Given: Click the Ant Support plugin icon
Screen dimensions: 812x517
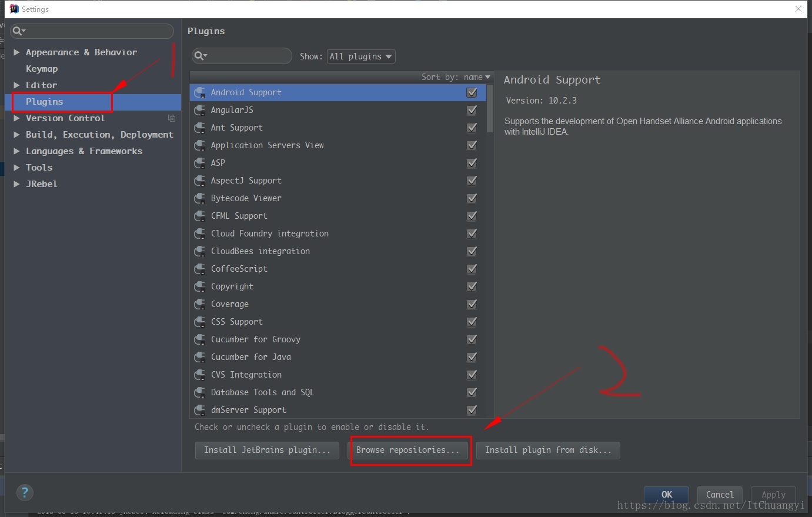Looking at the screenshot, I should pos(200,128).
